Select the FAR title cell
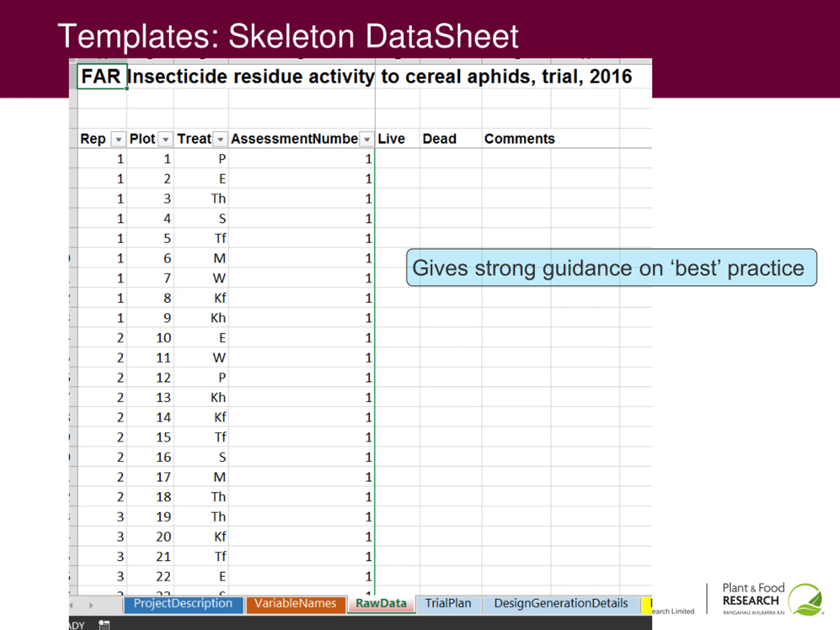This screenshot has height=630, width=840. pyautogui.click(x=102, y=77)
